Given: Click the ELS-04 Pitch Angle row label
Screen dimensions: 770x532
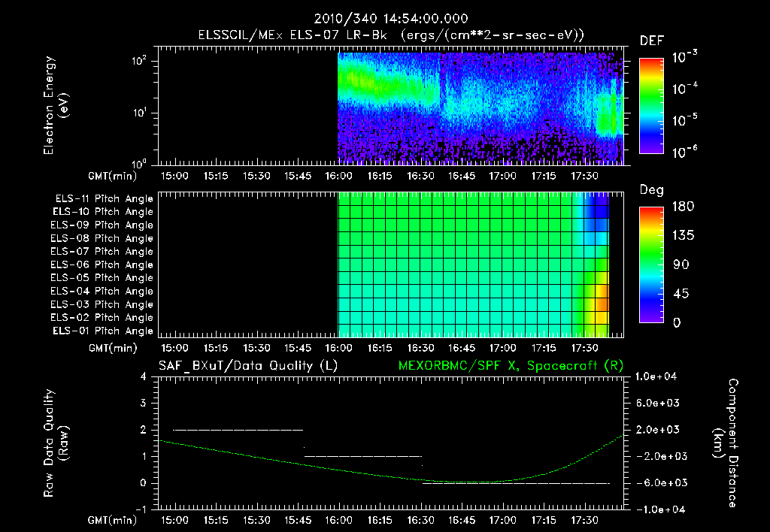Looking at the screenshot, I should click(x=102, y=292).
